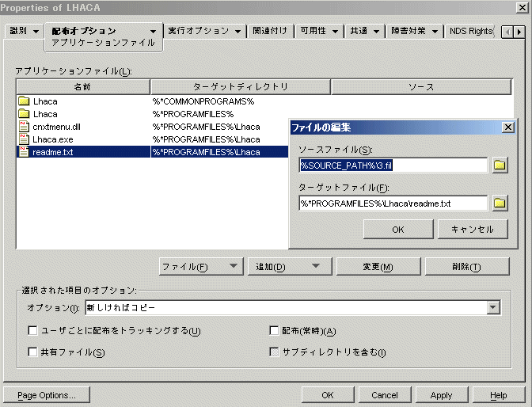Click the 削除(T) button

tap(467, 267)
